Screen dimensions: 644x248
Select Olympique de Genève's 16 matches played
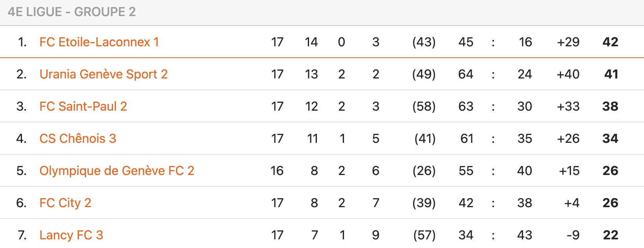(x=277, y=171)
